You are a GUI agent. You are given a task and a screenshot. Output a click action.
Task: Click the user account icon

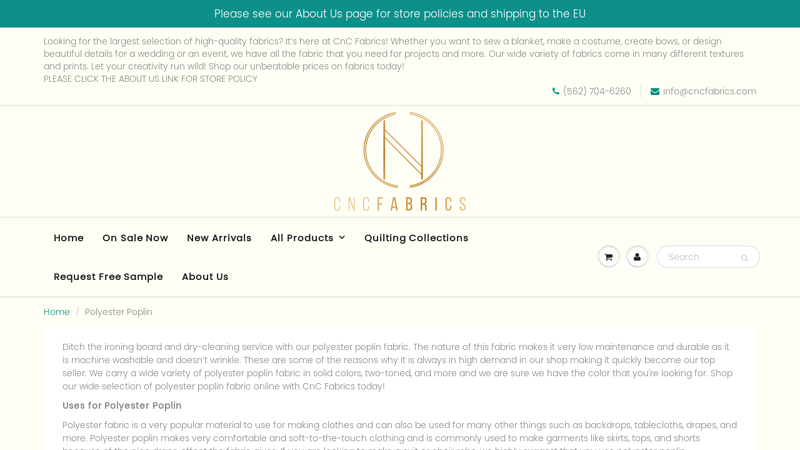tap(637, 257)
